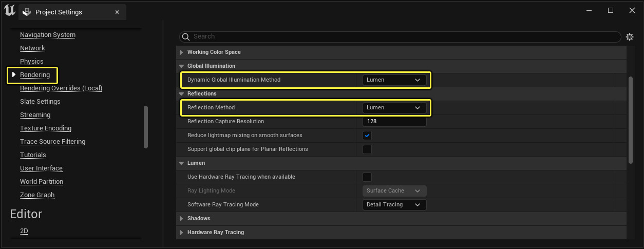Open Navigation System settings category

coord(48,35)
